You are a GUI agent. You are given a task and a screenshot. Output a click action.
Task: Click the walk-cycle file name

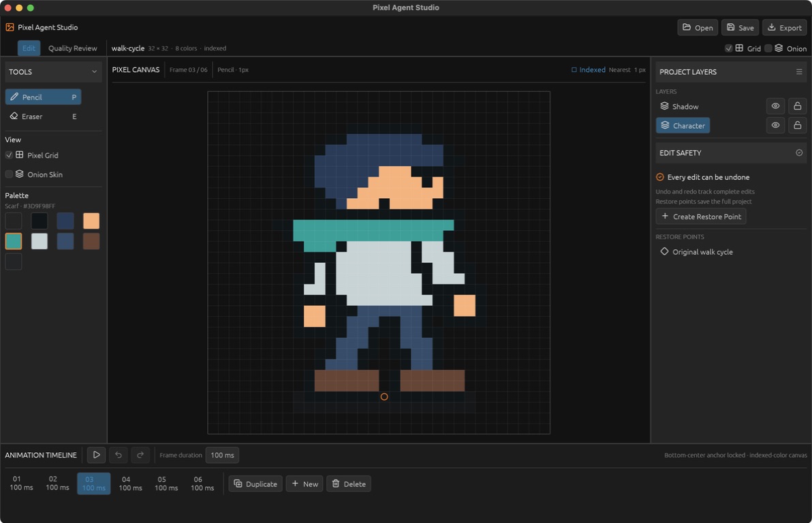pyautogui.click(x=128, y=48)
